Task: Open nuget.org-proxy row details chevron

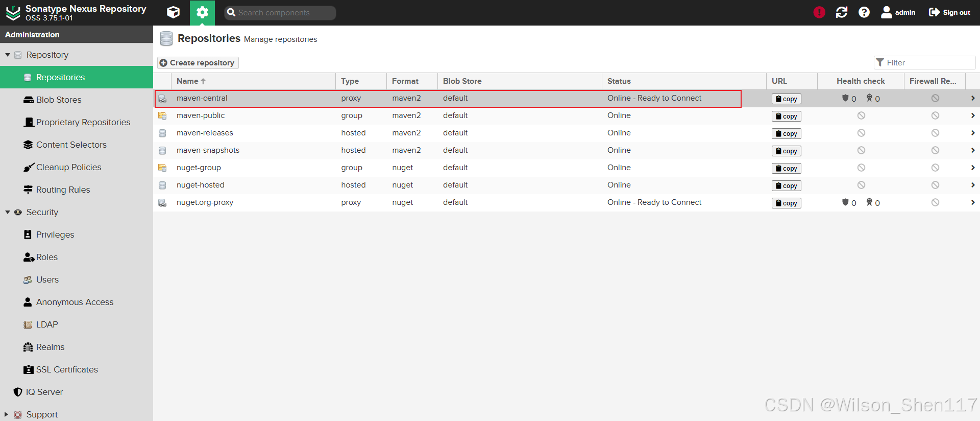Action: 973,202
